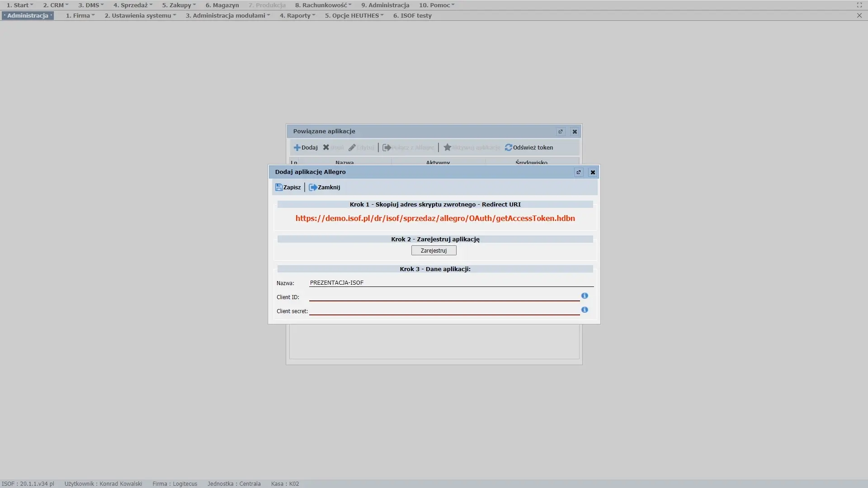Click the Dodaj plus icon
This screenshot has width=868, height=488.
[297, 148]
